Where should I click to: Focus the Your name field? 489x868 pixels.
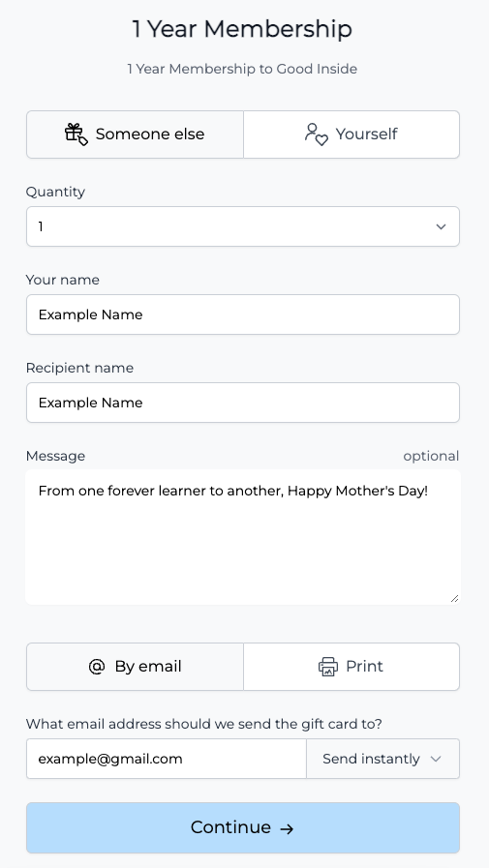pos(242,314)
